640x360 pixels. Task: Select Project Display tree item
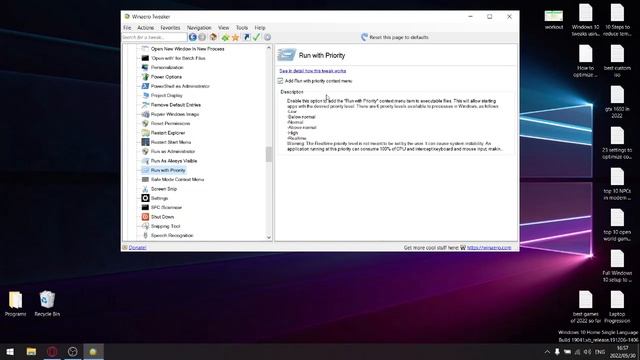(167, 96)
